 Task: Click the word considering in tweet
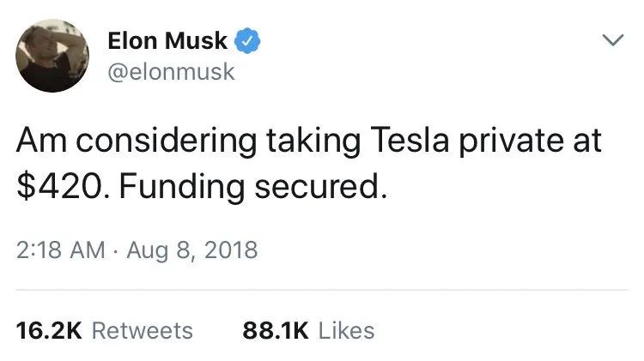coord(167,141)
